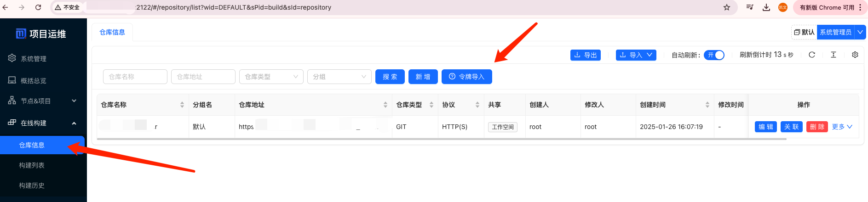868x202 pixels.
Task: Click the 仓库名称 search field
Action: [135, 77]
